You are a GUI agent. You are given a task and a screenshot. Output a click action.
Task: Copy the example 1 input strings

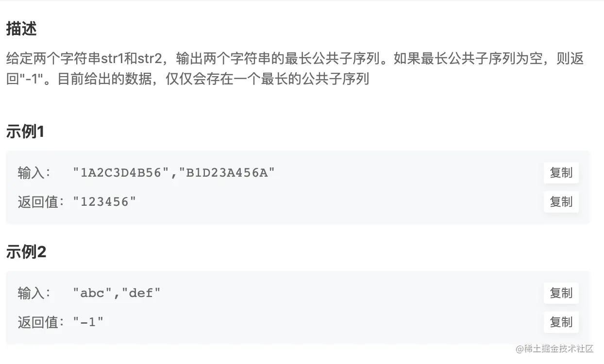pyautogui.click(x=561, y=173)
